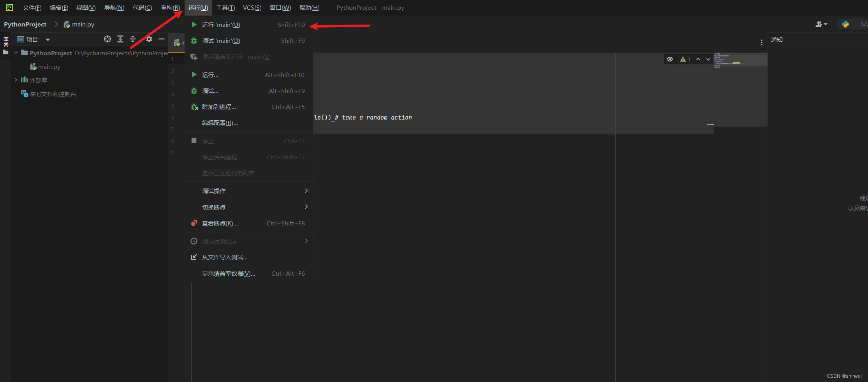Viewport: 868px width, 382px height.
Task: Click the PyCharm logo icon
Action: click(9, 7)
